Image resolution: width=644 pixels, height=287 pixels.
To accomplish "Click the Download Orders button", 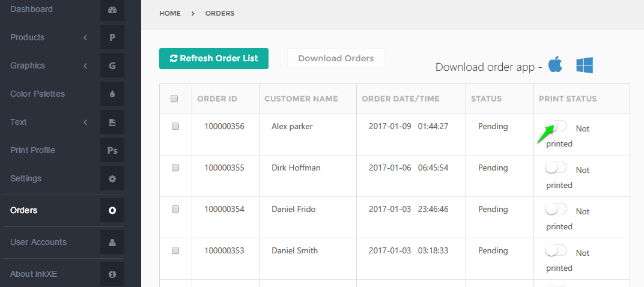I will (x=336, y=58).
